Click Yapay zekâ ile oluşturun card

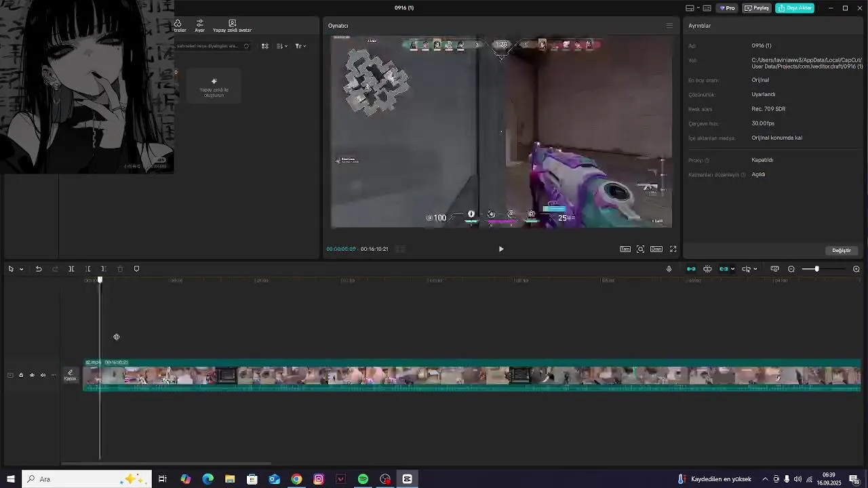tap(214, 86)
